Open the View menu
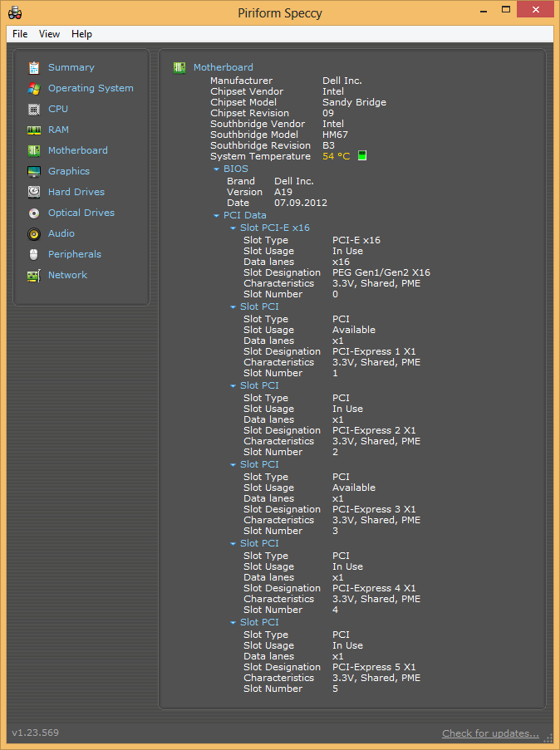This screenshot has width=560, height=750. (49, 34)
